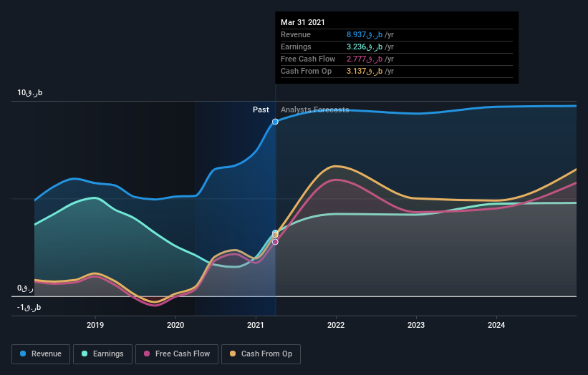Click the 0 y-axis label
The image size is (588, 375).
click(25, 288)
